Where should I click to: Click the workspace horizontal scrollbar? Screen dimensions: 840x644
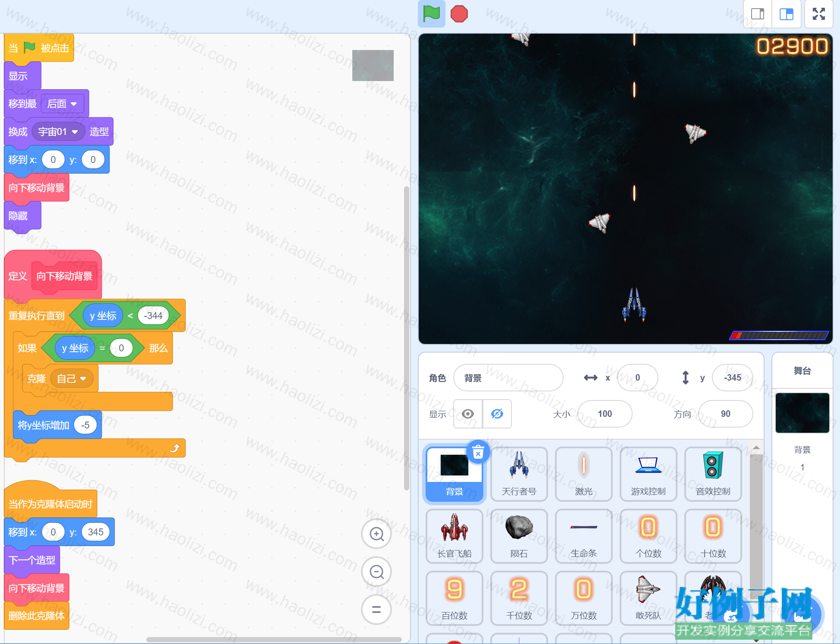[274, 639]
